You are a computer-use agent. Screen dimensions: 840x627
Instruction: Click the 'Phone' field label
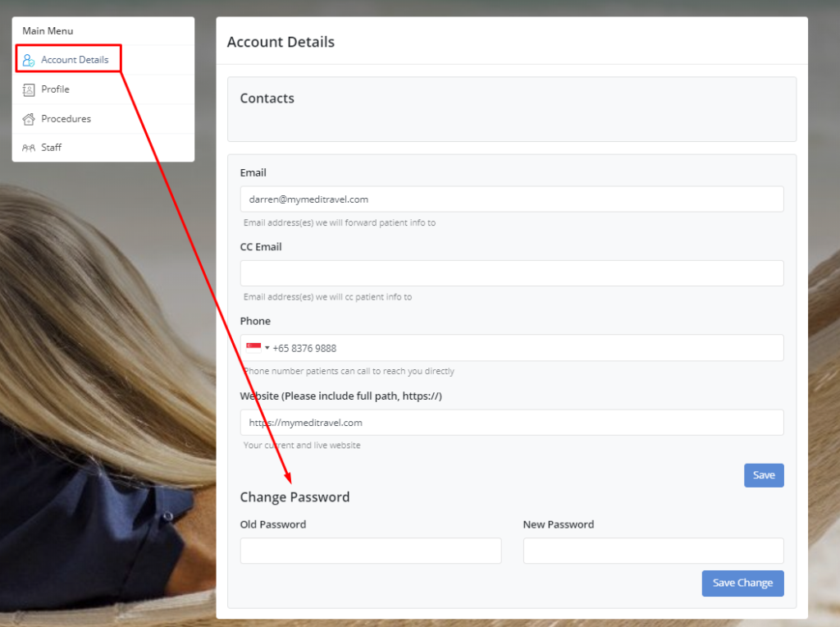pos(255,321)
